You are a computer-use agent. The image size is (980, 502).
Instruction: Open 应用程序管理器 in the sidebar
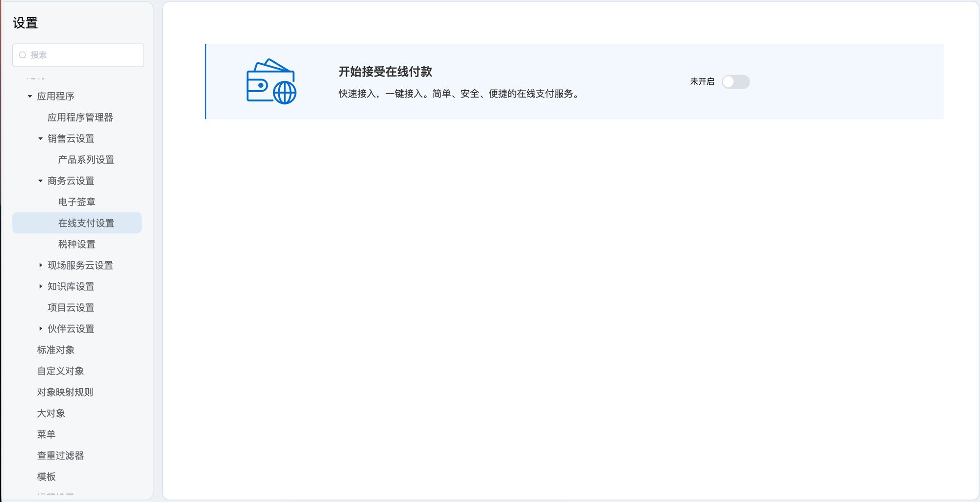point(80,118)
